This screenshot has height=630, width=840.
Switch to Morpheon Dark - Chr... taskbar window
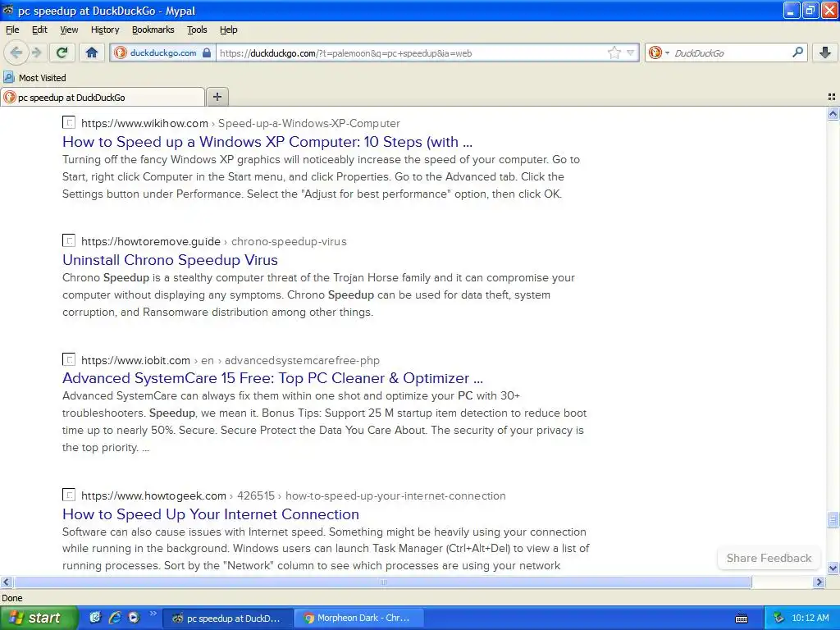(x=359, y=619)
